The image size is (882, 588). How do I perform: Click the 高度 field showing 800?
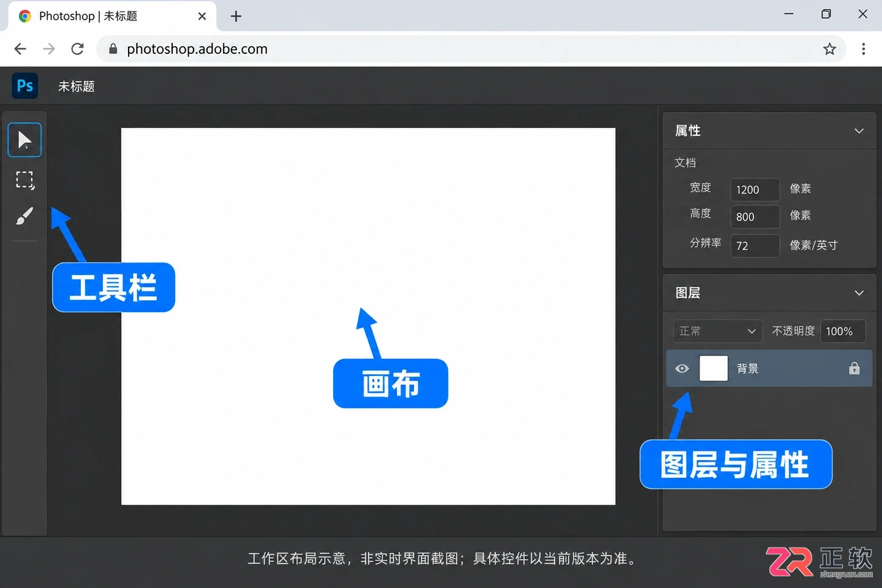[755, 217]
